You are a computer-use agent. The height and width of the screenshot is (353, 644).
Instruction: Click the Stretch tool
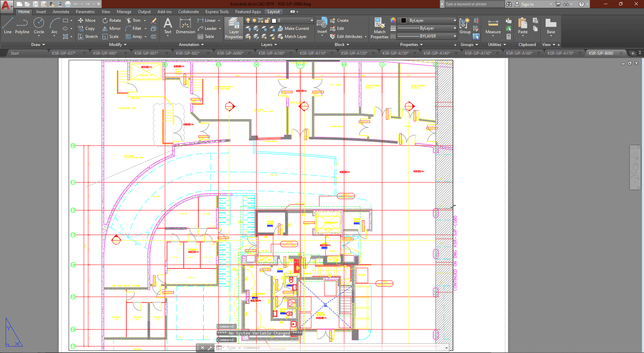[88, 37]
